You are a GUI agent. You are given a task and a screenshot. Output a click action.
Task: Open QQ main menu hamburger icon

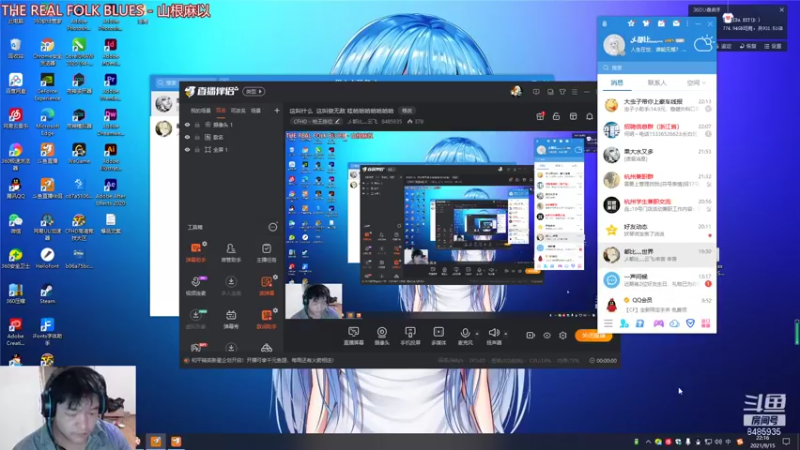[608, 323]
